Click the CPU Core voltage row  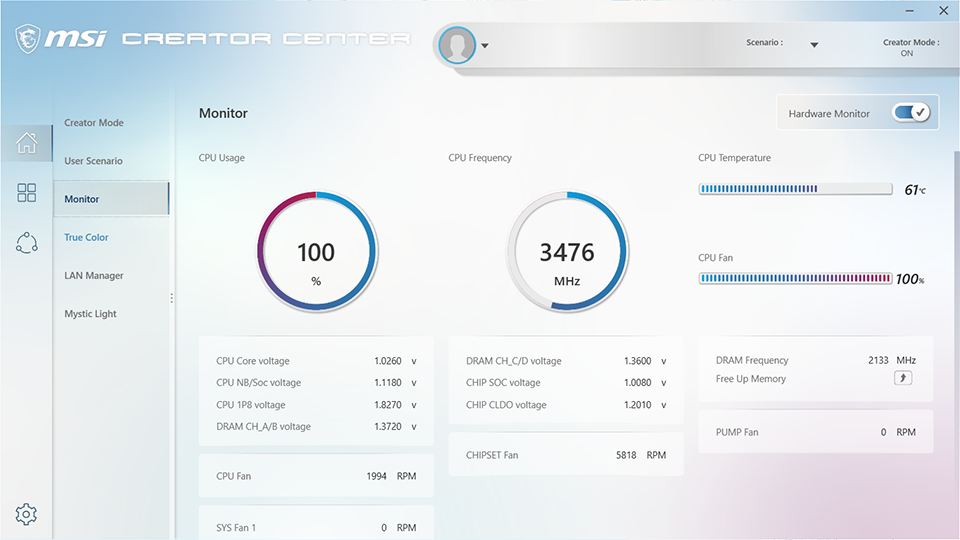point(316,361)
